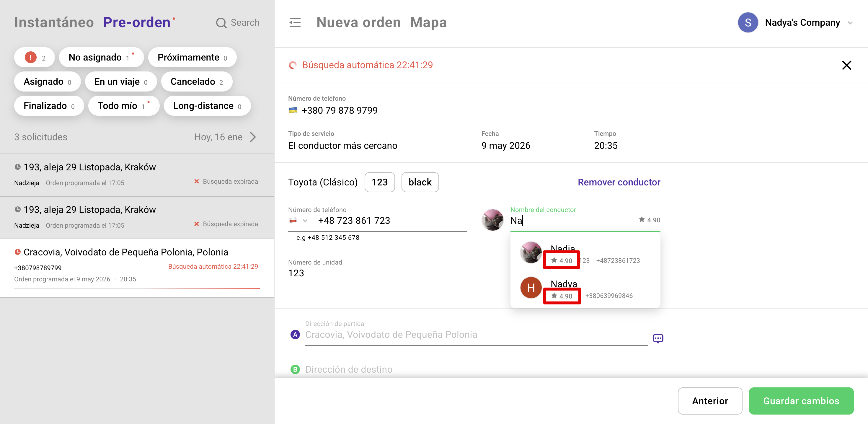Click the driver's cat photo avatar
Image resolution: width=868 pixels, height=424 pixels.
pyautogui.click(x=492, y=220)
